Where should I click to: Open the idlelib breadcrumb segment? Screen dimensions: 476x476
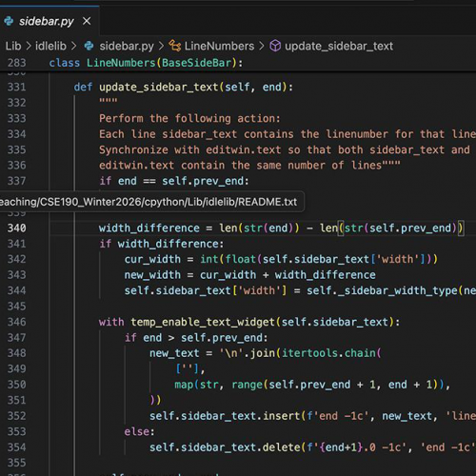coord(50,46)
